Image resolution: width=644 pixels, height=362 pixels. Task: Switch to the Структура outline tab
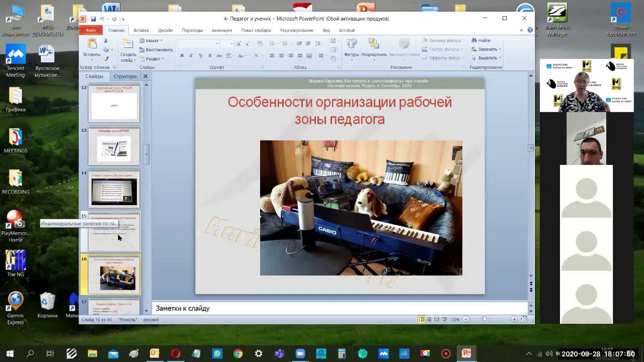click(125, 76)
